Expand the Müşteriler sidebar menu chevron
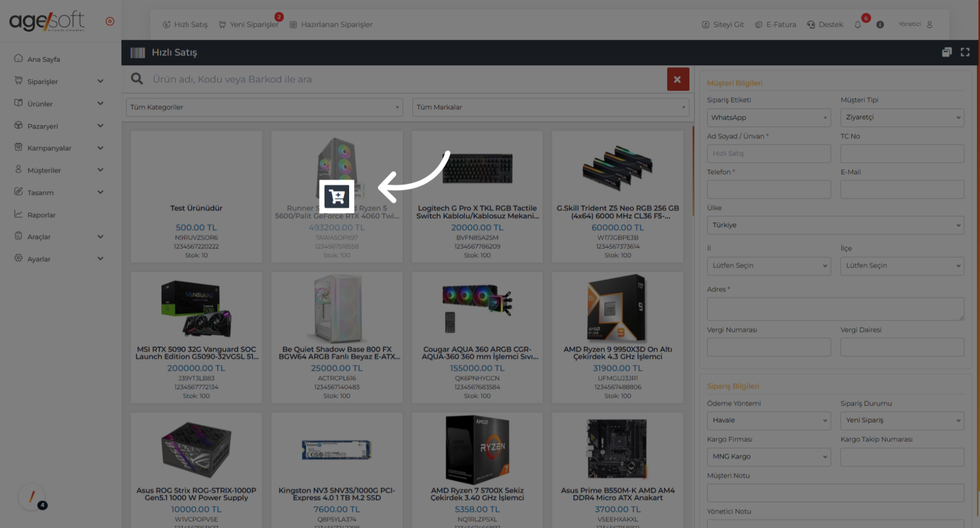The image size is (980, 528). coord(101,170)
